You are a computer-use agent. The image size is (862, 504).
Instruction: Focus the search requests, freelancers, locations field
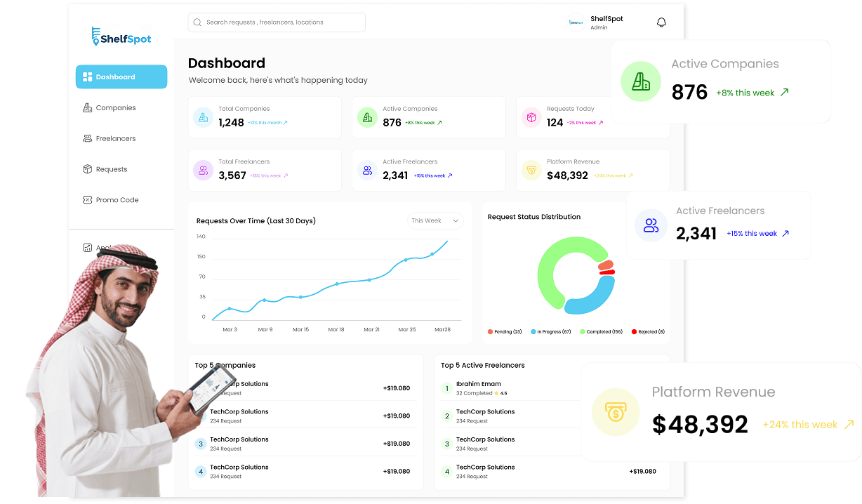click(x=277, y=22)
